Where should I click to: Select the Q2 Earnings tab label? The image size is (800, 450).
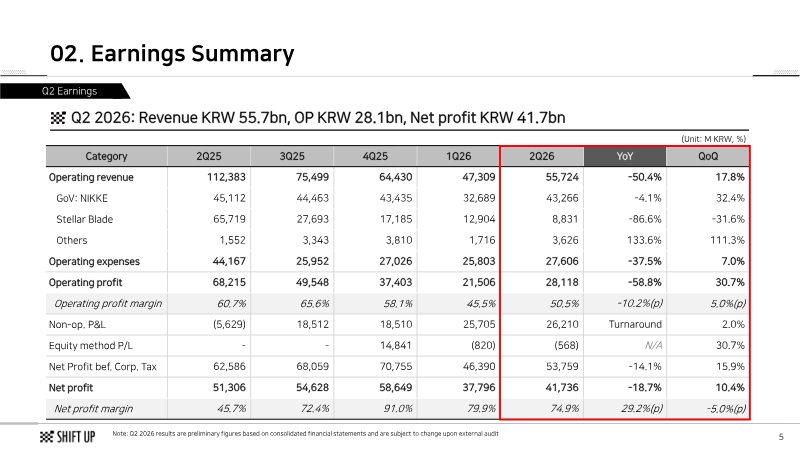click(69, 91)
